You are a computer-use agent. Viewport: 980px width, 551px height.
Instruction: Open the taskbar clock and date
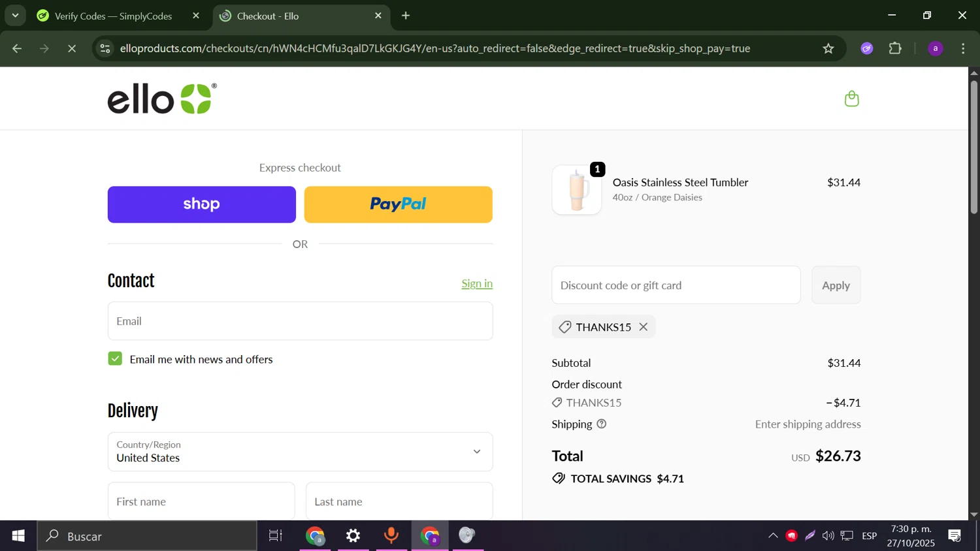911,536
